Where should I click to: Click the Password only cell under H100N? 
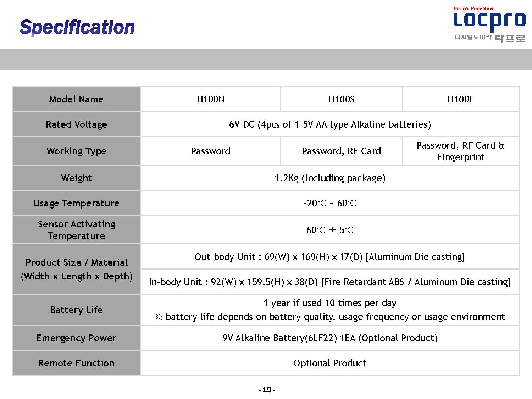(x=211, y=151)
